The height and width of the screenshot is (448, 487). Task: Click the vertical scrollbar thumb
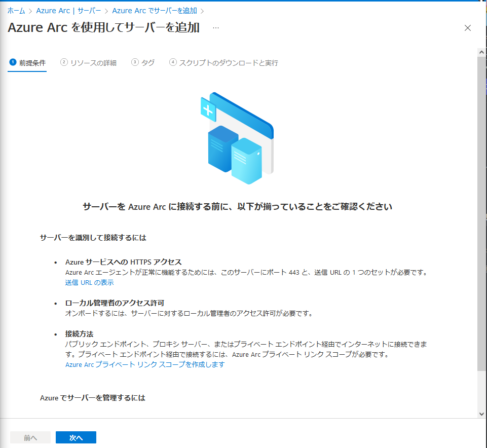481,213
